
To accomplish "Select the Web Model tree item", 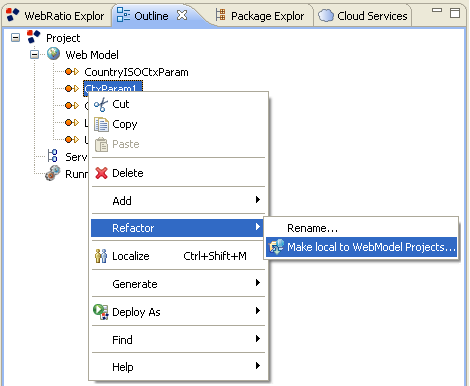I will (x=92, y=55).
